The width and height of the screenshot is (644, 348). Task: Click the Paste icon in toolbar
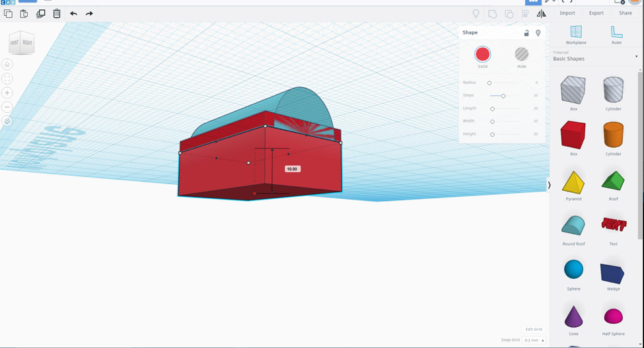point(24,14)
